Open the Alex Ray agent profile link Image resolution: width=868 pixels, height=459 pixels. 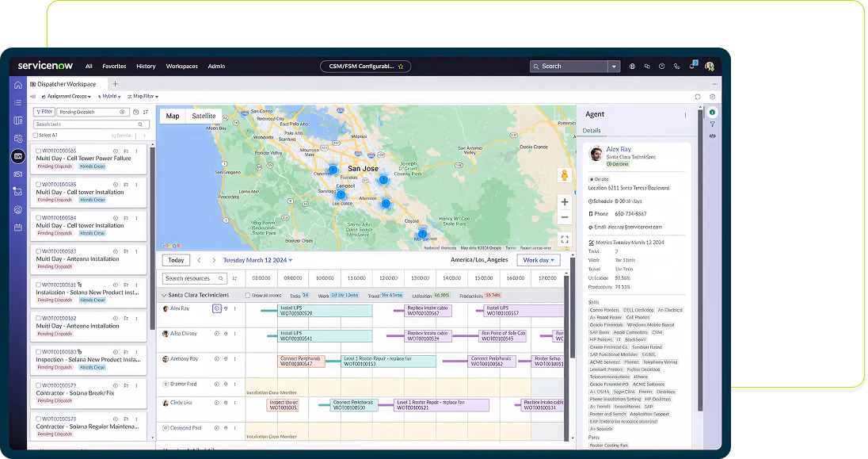click(x=619, y=149)
